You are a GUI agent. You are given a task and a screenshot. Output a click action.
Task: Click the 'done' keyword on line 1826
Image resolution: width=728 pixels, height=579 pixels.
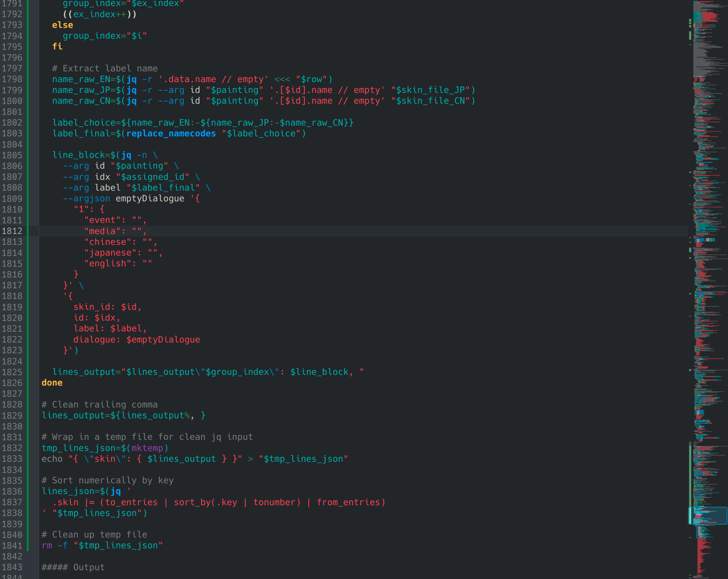pos(52,382)
